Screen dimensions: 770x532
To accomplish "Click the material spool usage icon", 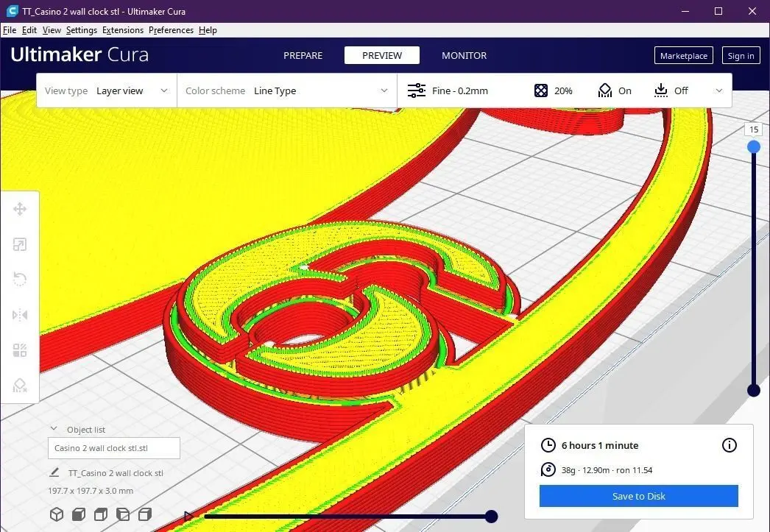I will coord(548,469).
